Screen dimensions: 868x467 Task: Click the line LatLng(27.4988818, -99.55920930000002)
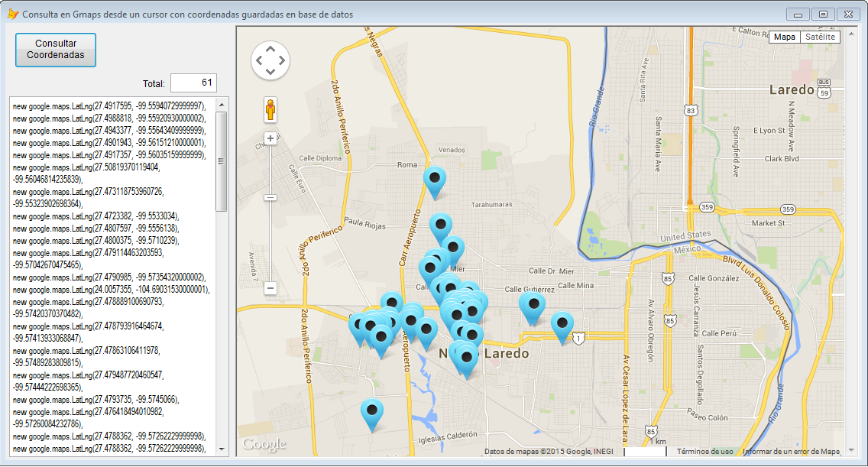click(109, 118)
